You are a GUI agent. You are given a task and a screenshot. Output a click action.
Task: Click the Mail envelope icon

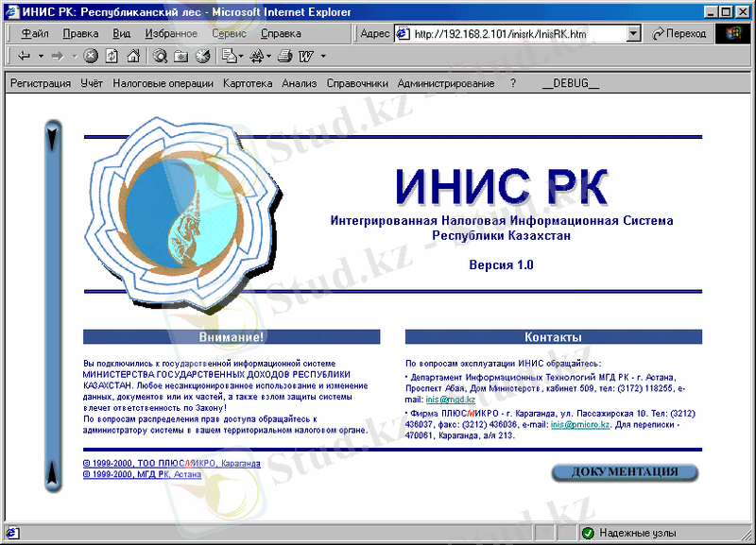pyautogui.click(x=230, y=57)
